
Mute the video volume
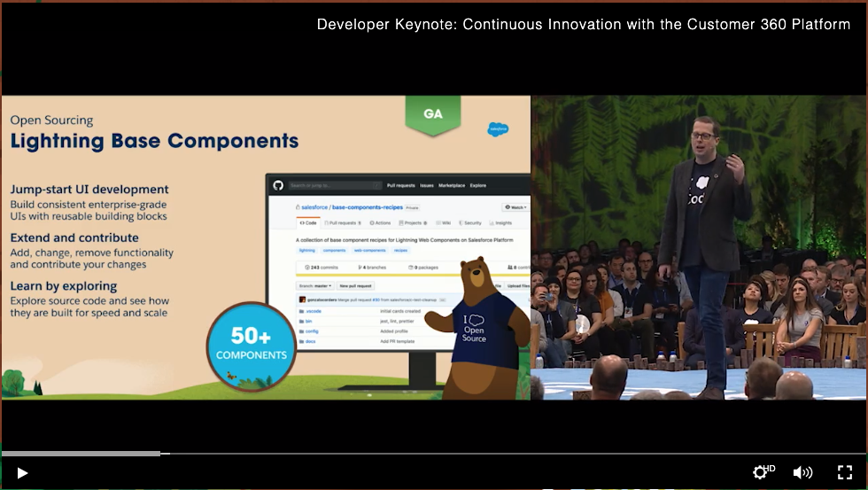(802, 472)
